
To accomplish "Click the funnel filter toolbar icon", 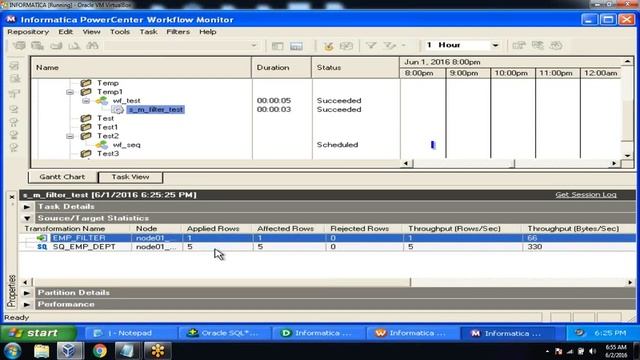I will 371,45.
